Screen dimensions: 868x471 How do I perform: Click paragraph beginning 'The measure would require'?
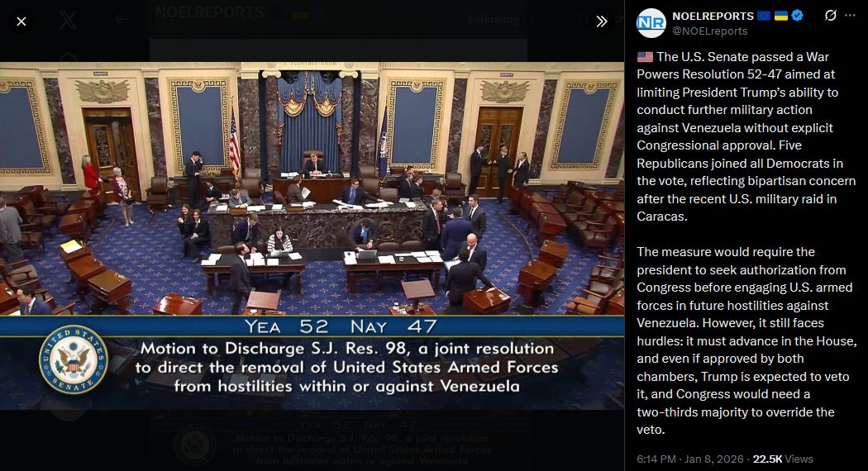click(746, 341)
